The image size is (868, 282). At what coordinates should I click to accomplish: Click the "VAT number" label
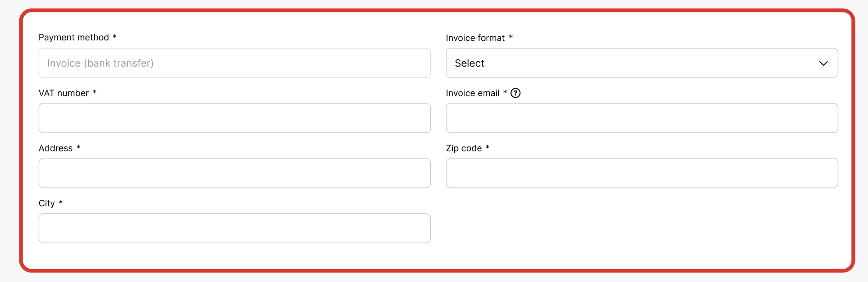(x=63, y=93)
